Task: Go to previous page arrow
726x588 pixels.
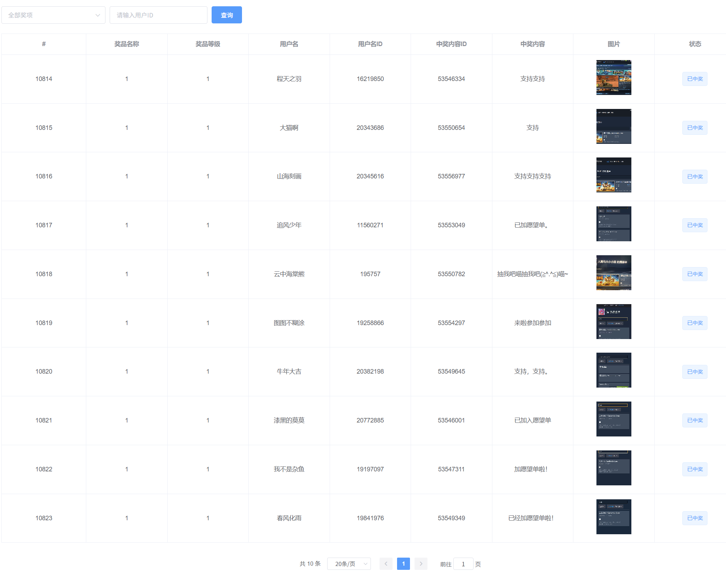Action: [386, 564]
